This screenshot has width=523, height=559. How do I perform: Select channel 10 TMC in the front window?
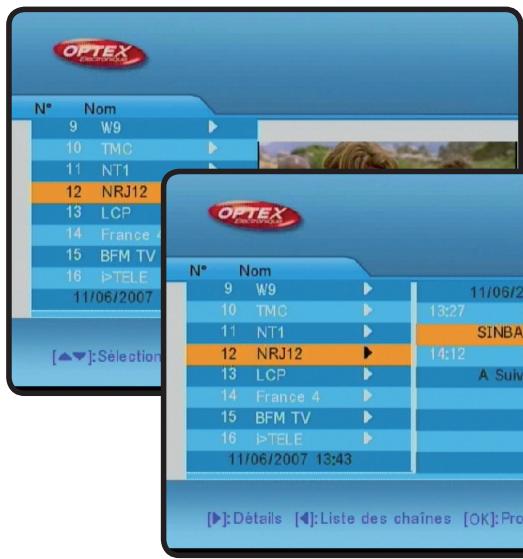[299, 311]
